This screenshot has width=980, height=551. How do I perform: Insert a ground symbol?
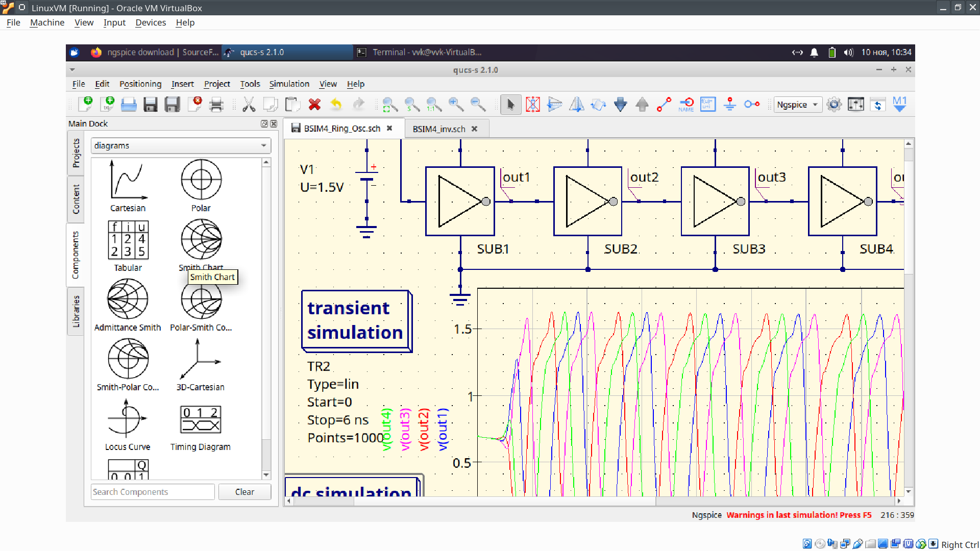[x=730, y=105]
